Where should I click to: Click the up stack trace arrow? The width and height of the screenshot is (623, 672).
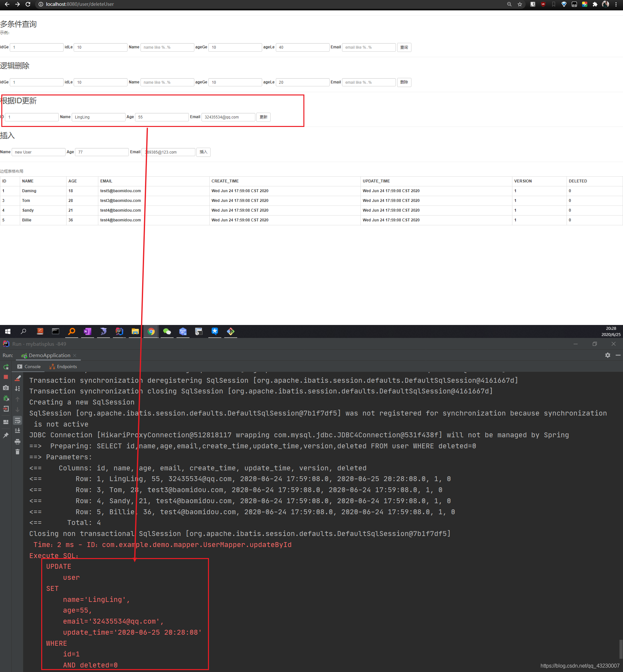pyautogui.click(x=18, y=399)
